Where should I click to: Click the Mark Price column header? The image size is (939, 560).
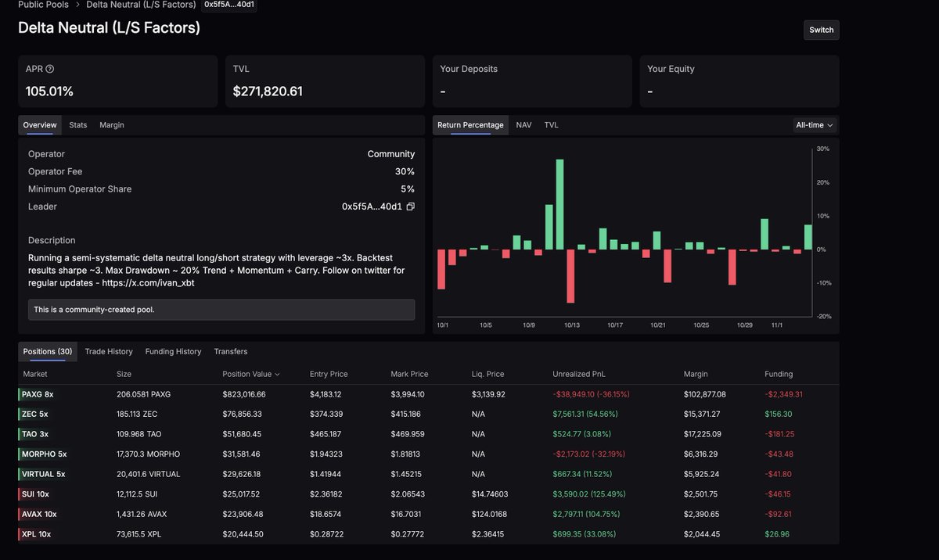pos(409,374)
